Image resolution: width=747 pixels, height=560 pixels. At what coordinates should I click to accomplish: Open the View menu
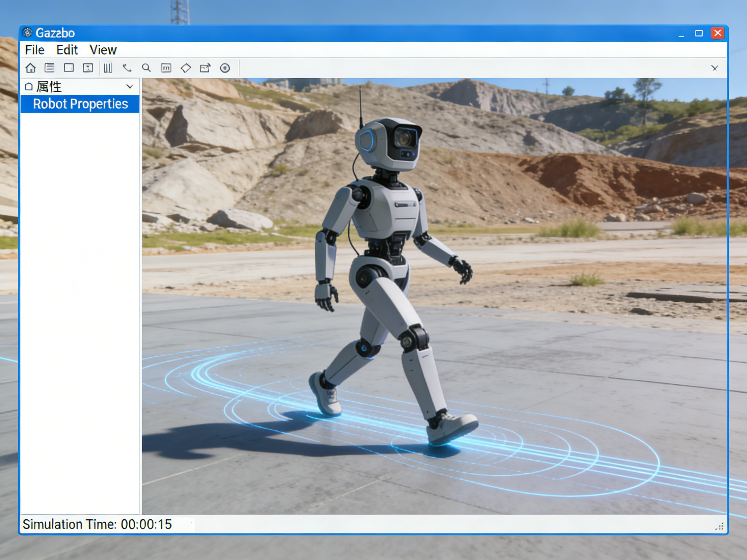(x=103, y=50)
